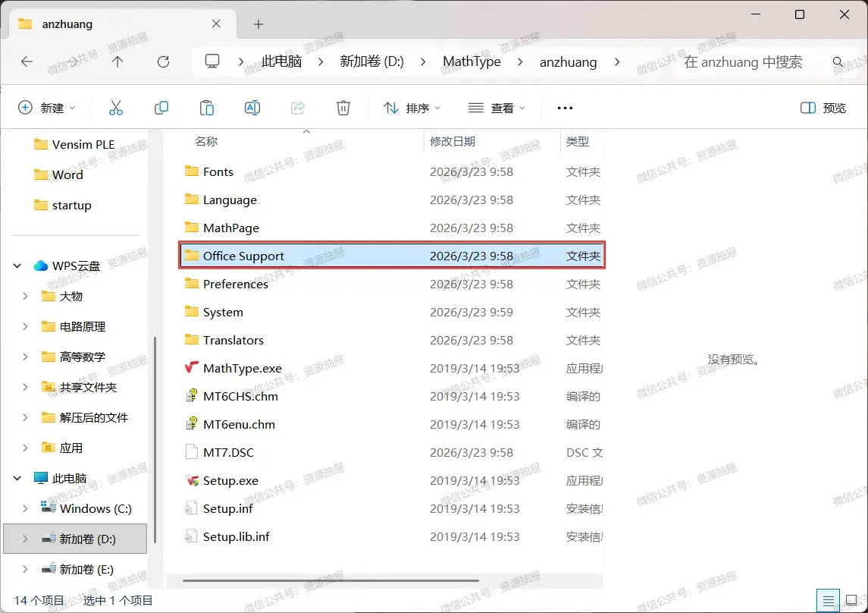
Task: Go forward with the right arrow
Action: (x=73, y=61)
